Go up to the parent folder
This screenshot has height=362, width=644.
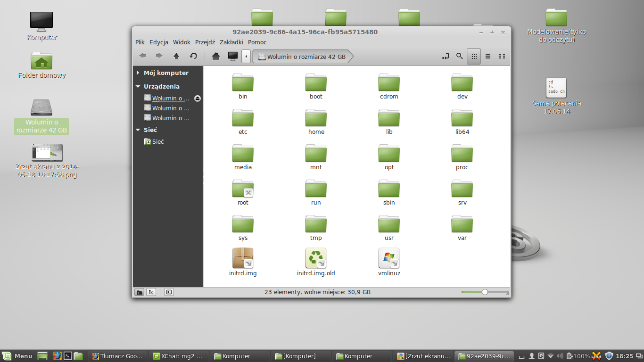[x=176, y=56]
